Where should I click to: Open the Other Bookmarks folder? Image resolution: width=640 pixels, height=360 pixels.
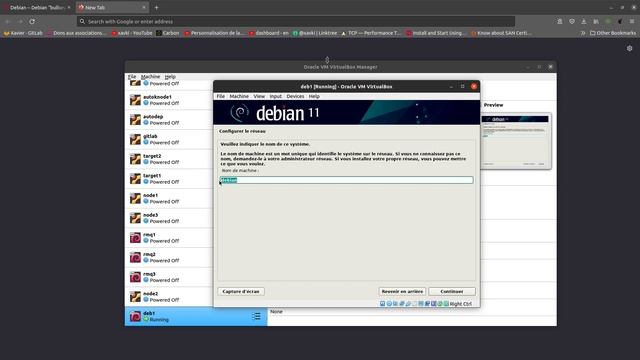[612, 33]
